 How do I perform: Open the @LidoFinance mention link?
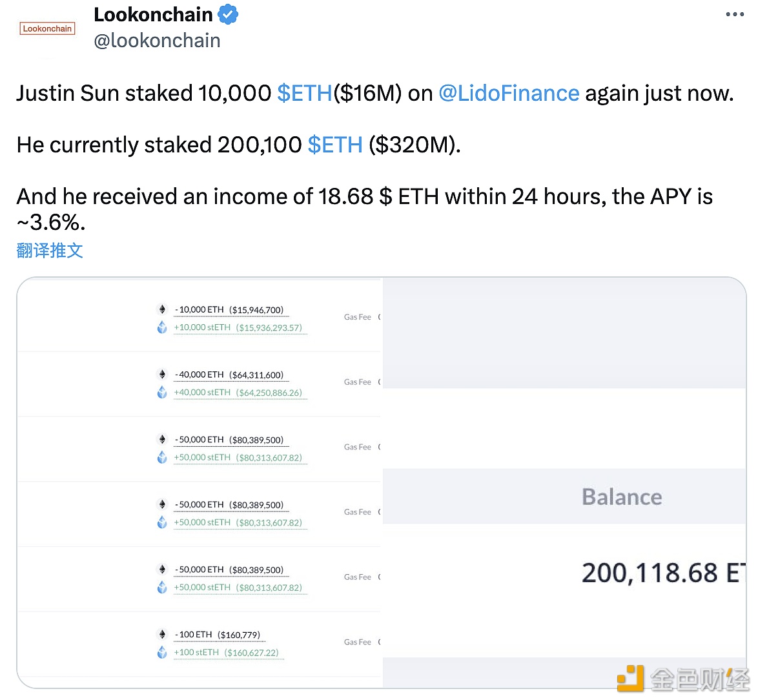509,93
